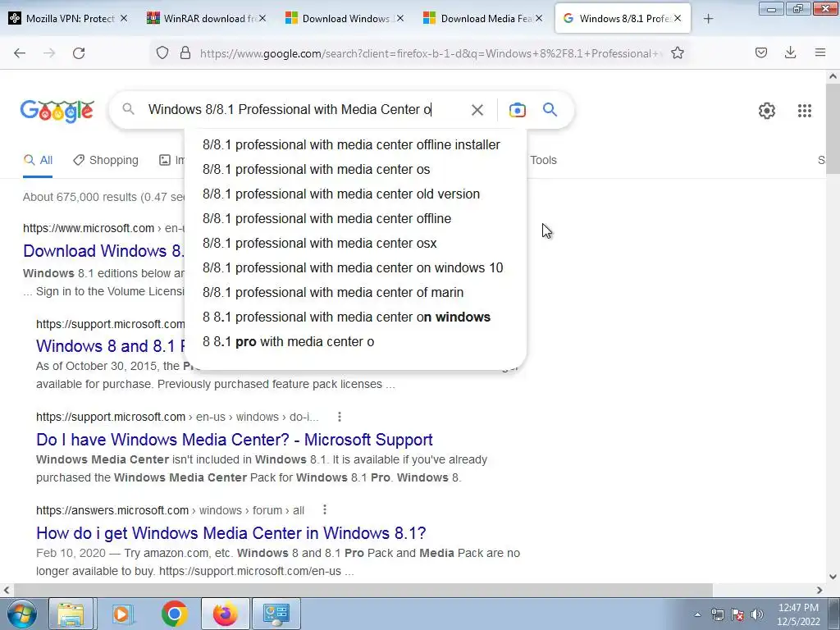Screen dimensions: 840x630
Task: Open options for 'Do I have Windows Media Center' result
Action: (x=339, y=417)
